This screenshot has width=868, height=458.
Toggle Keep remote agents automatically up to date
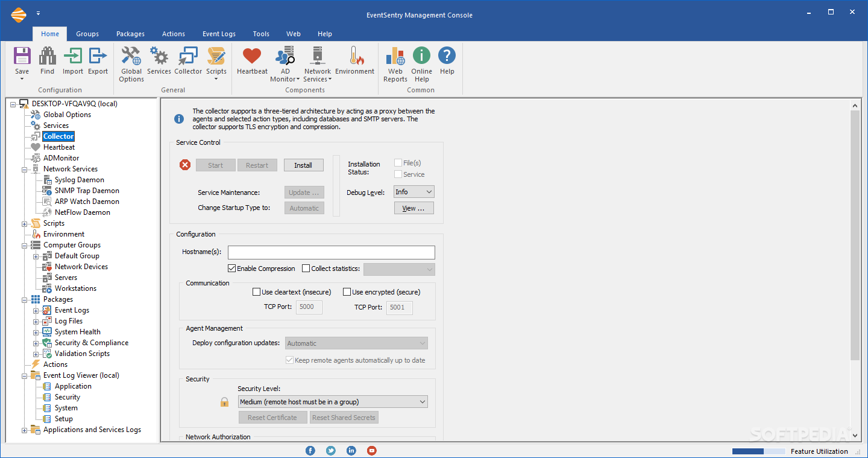290,360
